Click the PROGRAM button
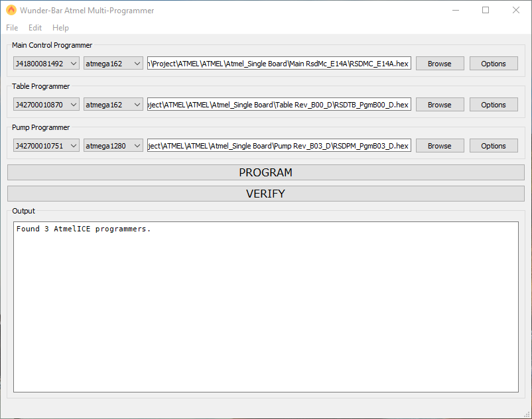The image size is (532, 419). pos(265,172)
